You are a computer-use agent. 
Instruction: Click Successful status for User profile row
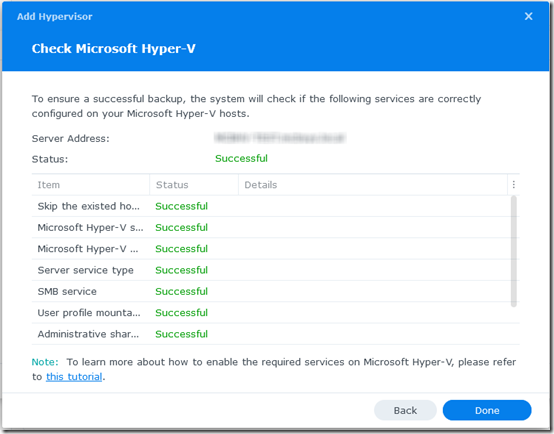181,312
